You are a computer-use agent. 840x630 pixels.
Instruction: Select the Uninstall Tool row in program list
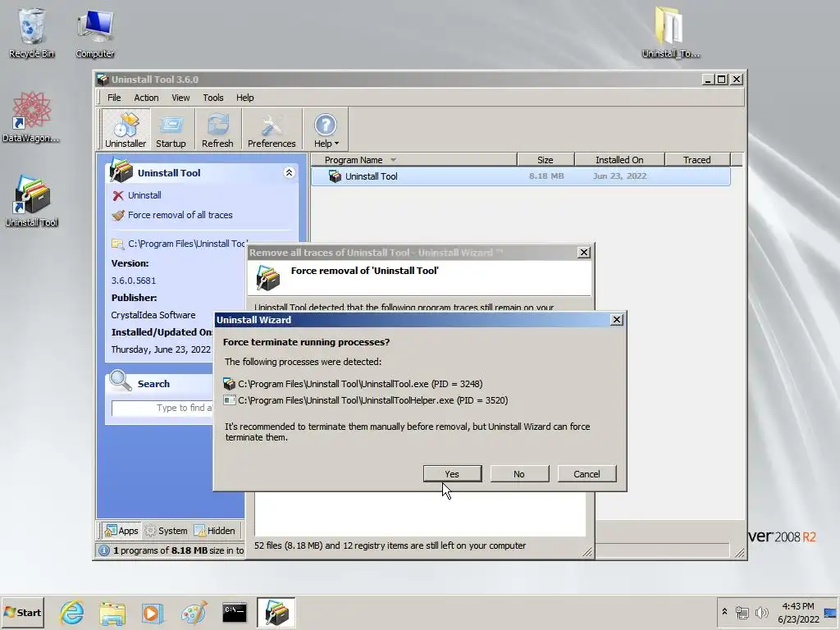click(x=520, y=176)
